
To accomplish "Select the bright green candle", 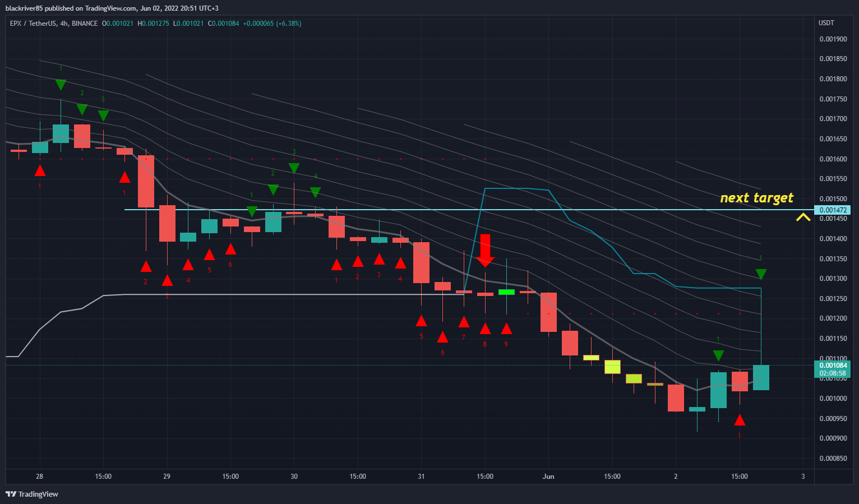I will [506, 292].
